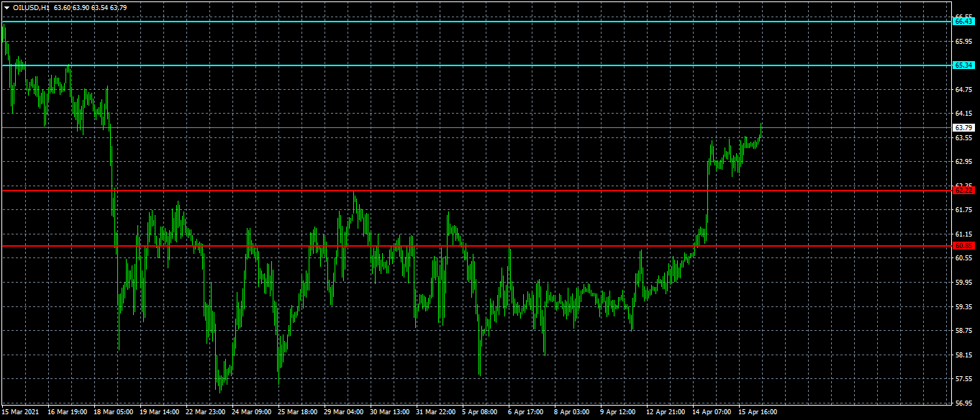Click the 65.95 price scale value
The width and height of the screenshot is (980, 420).
[x=963, y=42]
